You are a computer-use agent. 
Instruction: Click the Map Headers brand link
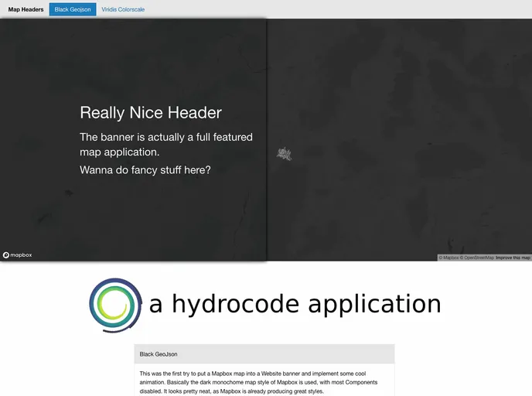click(26, 9)
